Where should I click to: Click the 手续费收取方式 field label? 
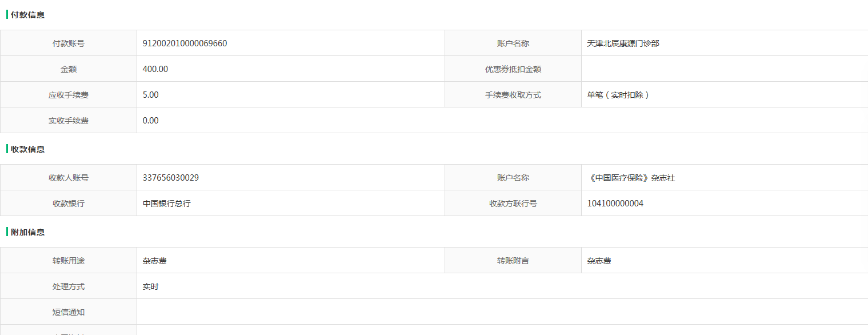[x=513, y=95]
